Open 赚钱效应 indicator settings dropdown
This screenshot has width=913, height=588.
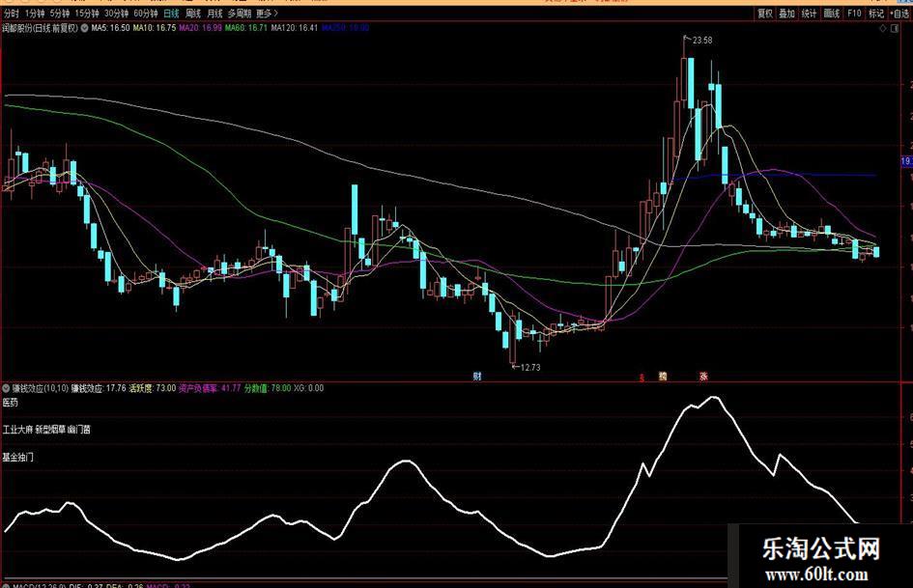pos(7,388)
